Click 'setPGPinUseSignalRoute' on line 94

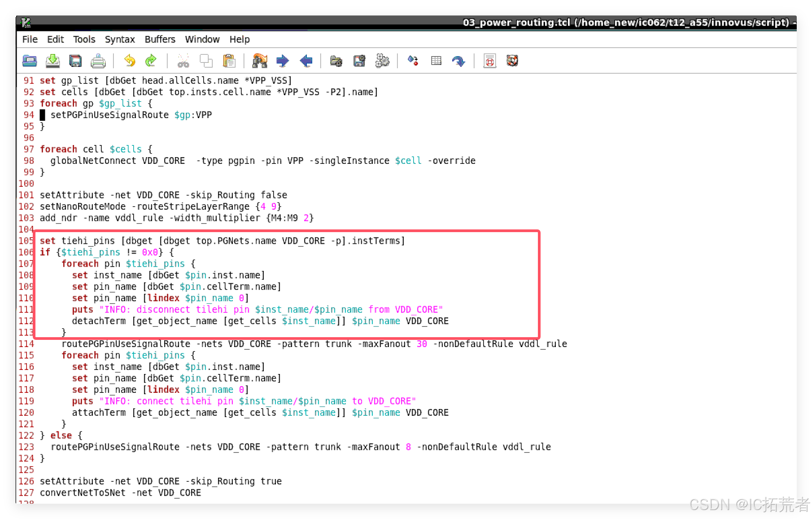pyautogui.click(x=109, y=115)
